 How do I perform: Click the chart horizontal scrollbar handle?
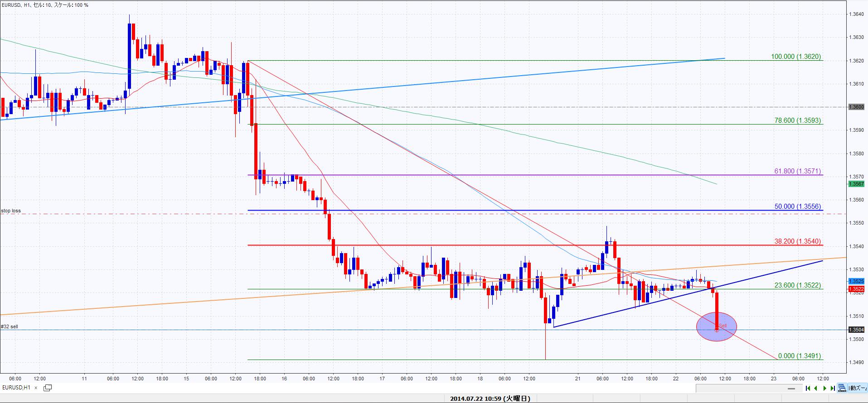click(x=791, y=389)
